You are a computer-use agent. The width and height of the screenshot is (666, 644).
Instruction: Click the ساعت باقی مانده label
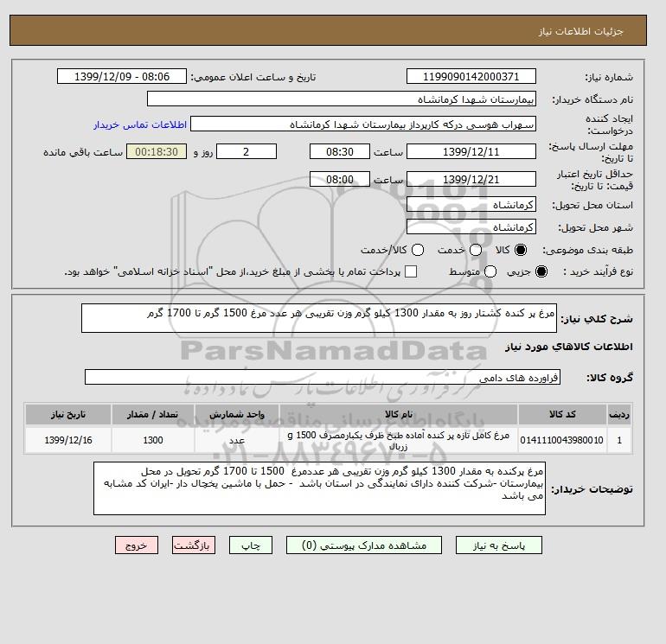[83, 152]
